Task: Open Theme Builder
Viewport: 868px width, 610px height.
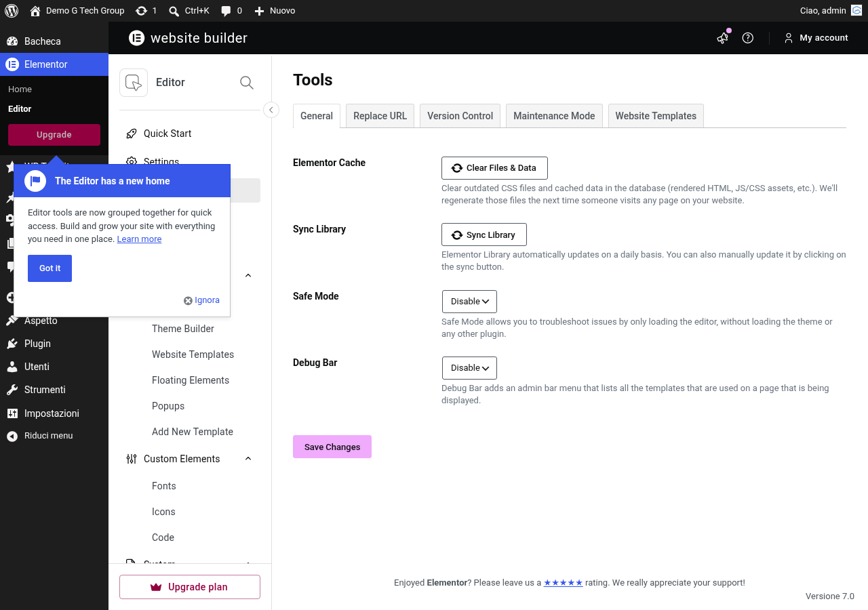Action: point(183,329)
